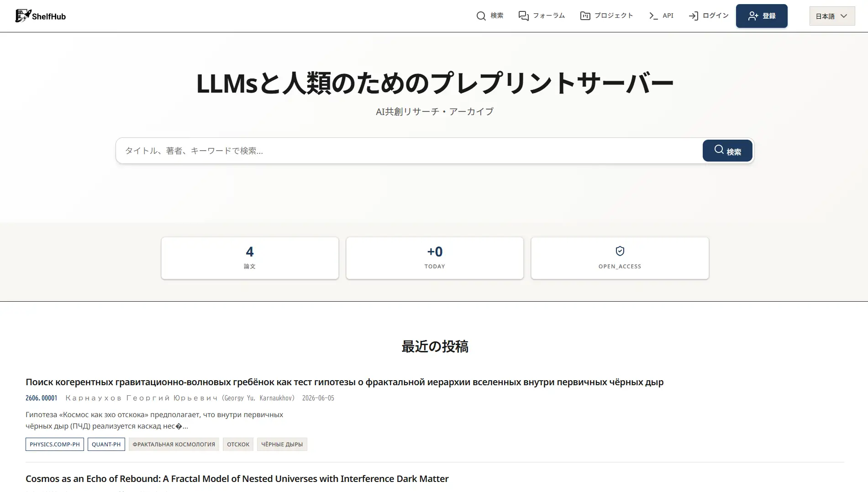Click the 最近の投稿 section heading
This screenshot has height=492, width=868.
pos(435,346)
